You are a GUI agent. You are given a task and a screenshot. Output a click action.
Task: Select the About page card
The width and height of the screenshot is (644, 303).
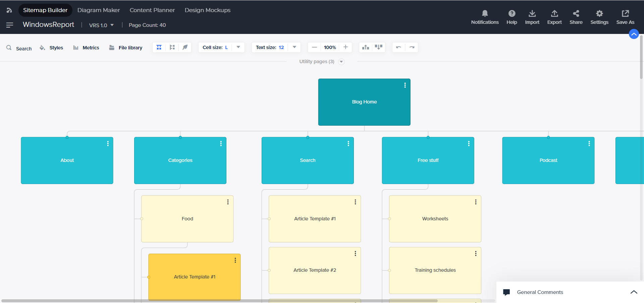[x=67, y=161]
